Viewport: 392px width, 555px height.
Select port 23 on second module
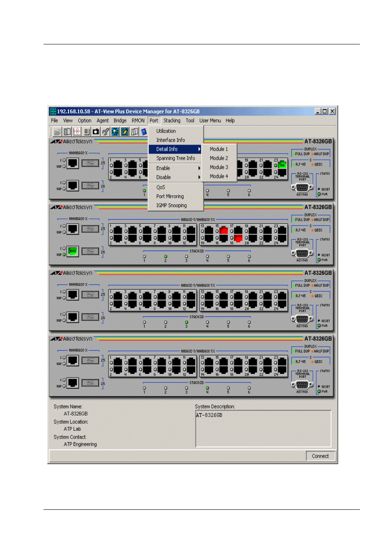pos(282,230)
